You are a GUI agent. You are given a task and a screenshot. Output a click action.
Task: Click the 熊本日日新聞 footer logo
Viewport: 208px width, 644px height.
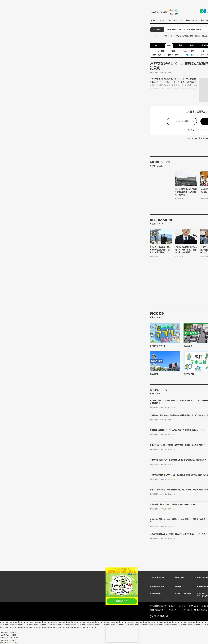coord(159,616)
